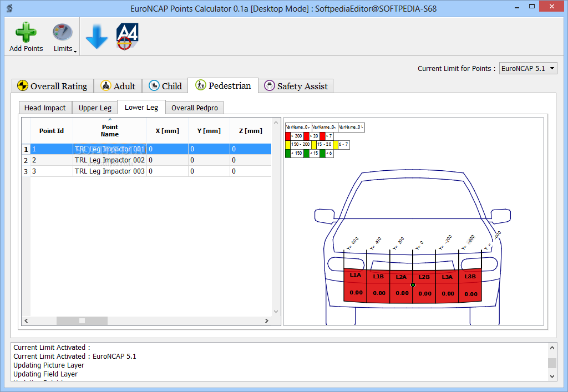Screen dimensions: 568x392
Task: Click the blue down arrow toolbar icon
Action: [97, 36]
